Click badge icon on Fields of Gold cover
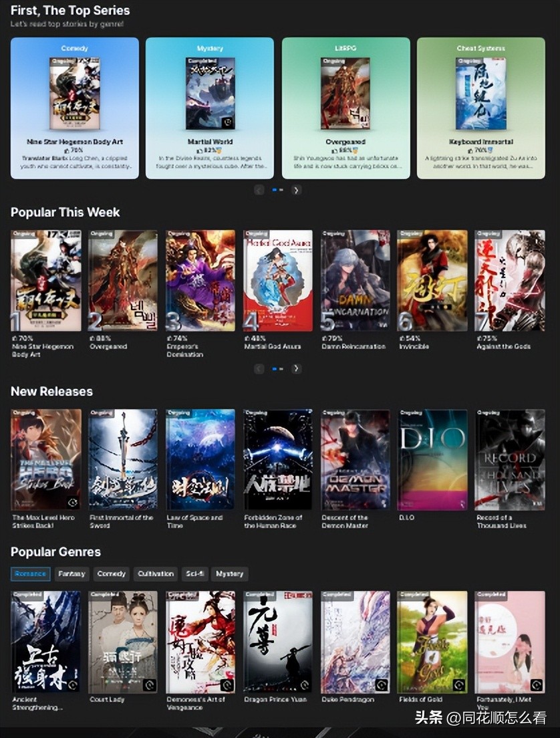This screenshot has height=738, width=560. click(x=459, y=685)
